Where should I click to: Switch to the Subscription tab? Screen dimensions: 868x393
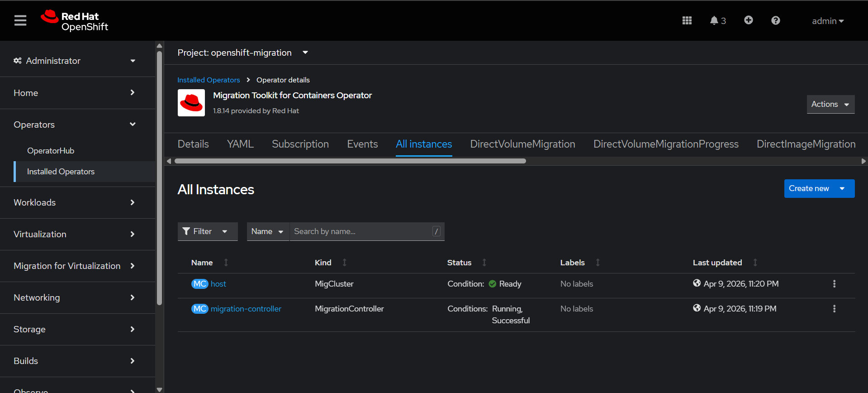click(x=300, y=144)
